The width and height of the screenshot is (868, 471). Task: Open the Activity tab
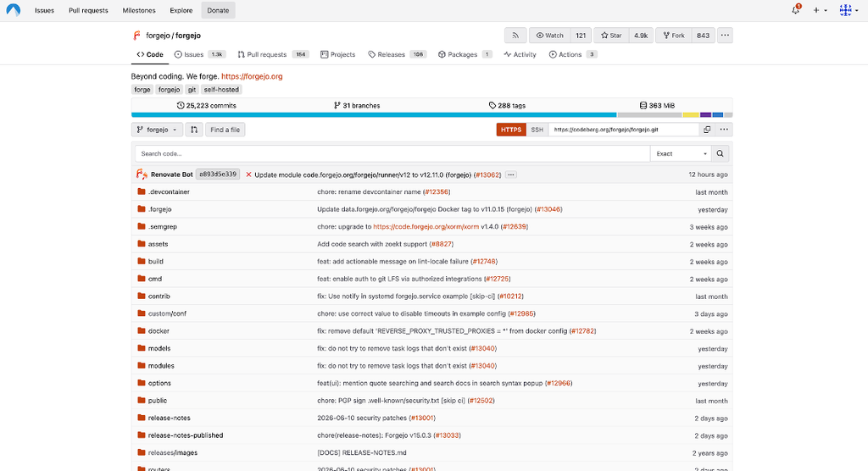(x=520, y=54)
